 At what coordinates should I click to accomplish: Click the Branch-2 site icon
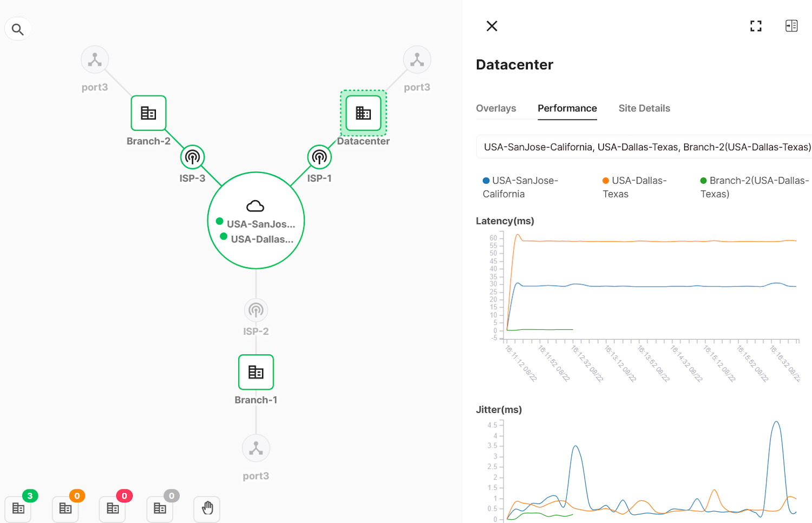[x=148, y=113]
